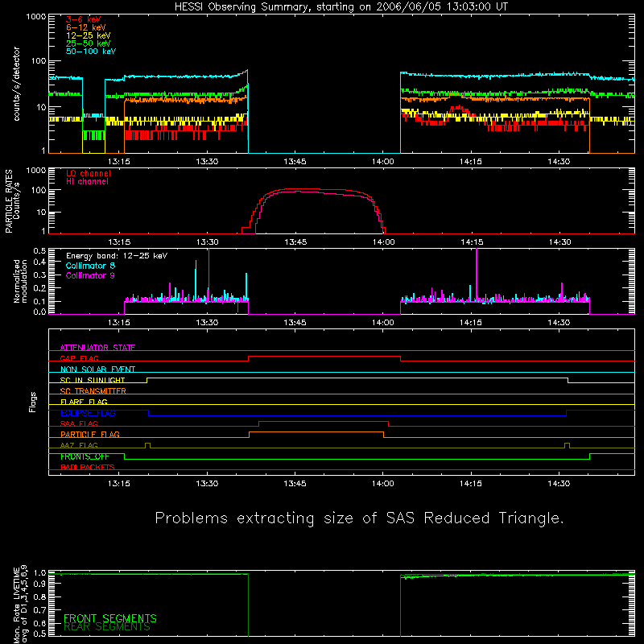Click the 0.9 value on the livetime axis
Screen dimensions: 644x644
pyautogui.click(x=39, y=585)
